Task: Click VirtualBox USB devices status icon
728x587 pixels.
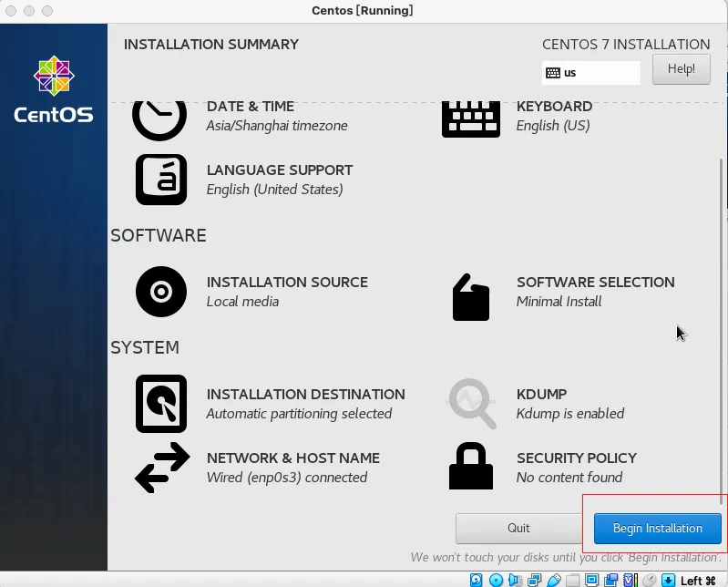Action: click(x=554, y=580)
